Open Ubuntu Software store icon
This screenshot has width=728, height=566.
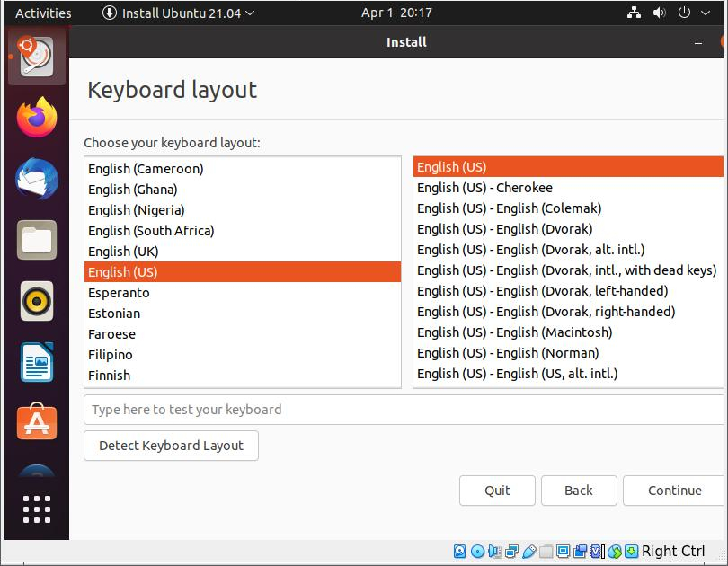(37, 422)
